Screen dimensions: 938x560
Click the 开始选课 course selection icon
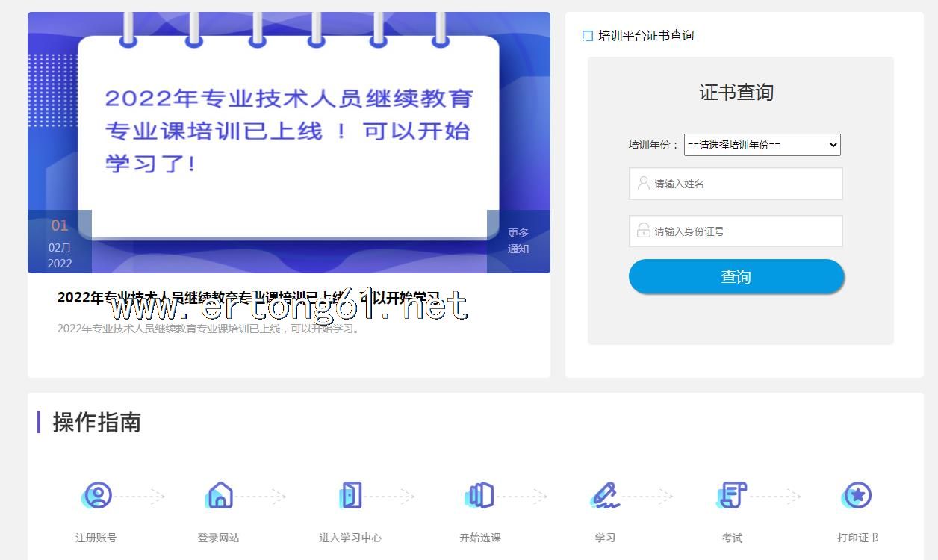(x=480, y=495)
